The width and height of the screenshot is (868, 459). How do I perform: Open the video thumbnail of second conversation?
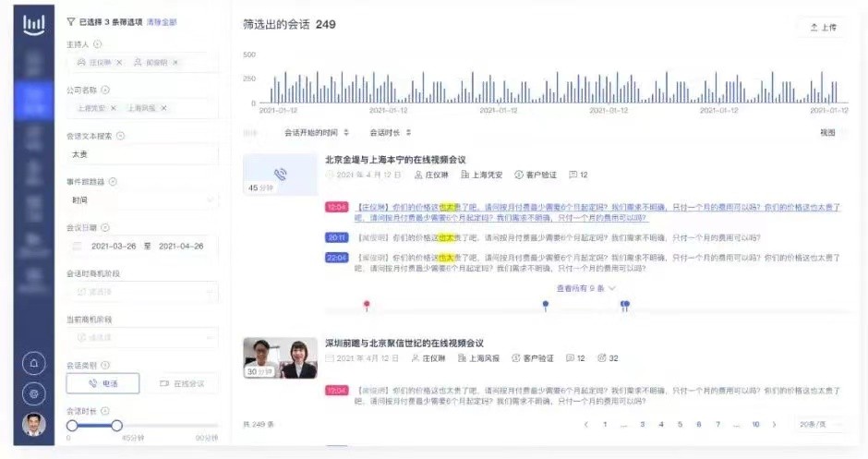[x=280, y=358]
